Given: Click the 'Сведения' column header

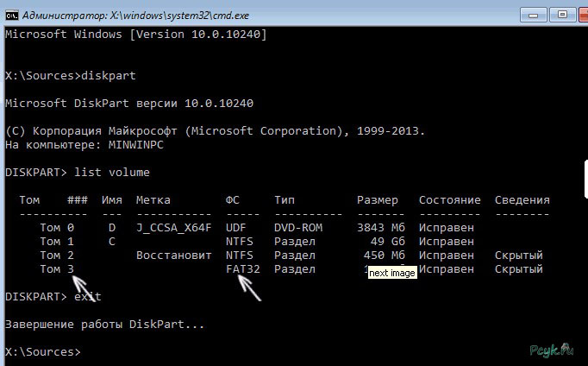Looking at the screenshot, I should (x=522, y=199).
